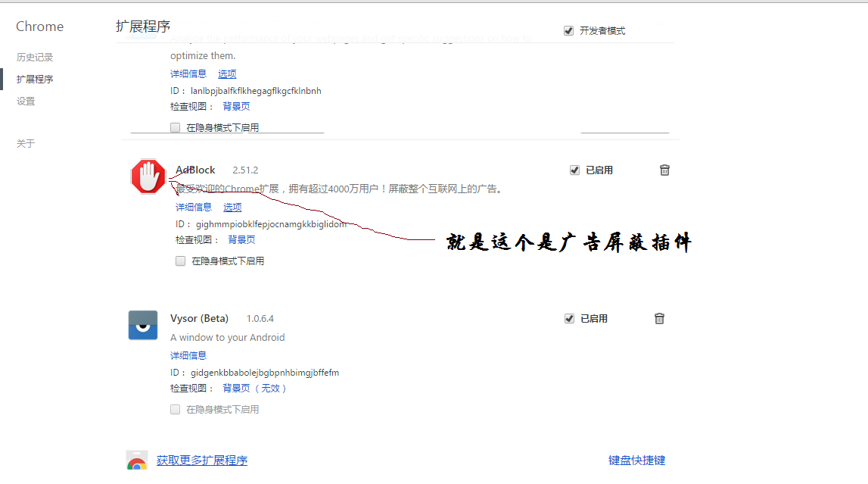
Task: Open AdBlock 详细信息 link
Action: click(194, 207)
